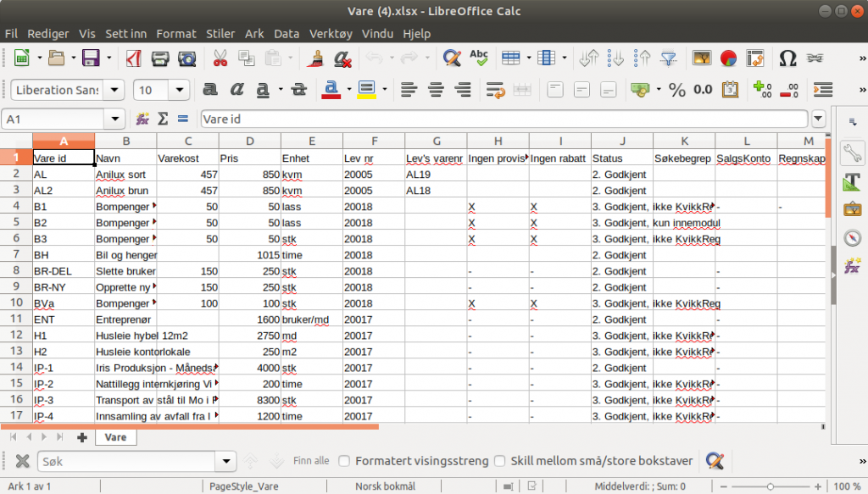Open the font color dropdown arrow

pyautogui.click(x=348, y=90)
